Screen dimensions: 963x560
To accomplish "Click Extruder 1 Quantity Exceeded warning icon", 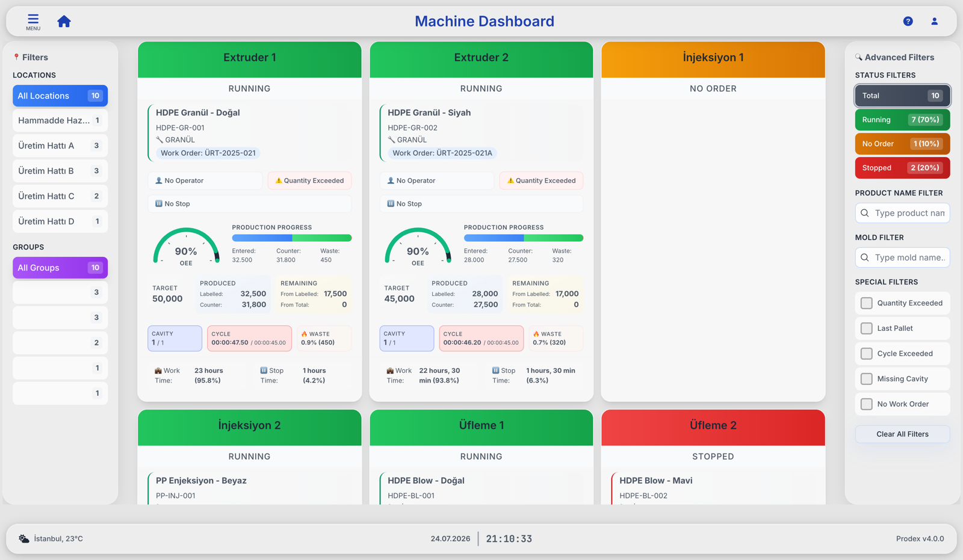I will [x=279, y=180].
